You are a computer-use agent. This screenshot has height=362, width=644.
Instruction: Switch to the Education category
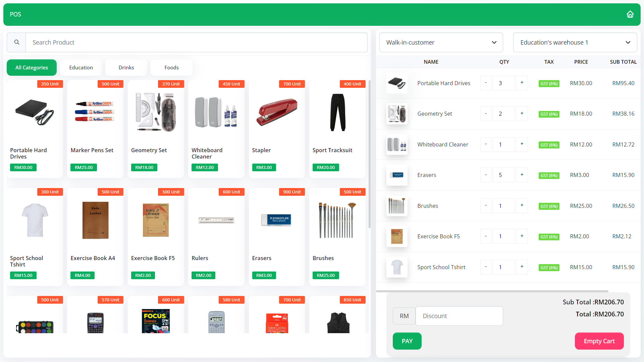pos(81,67)
